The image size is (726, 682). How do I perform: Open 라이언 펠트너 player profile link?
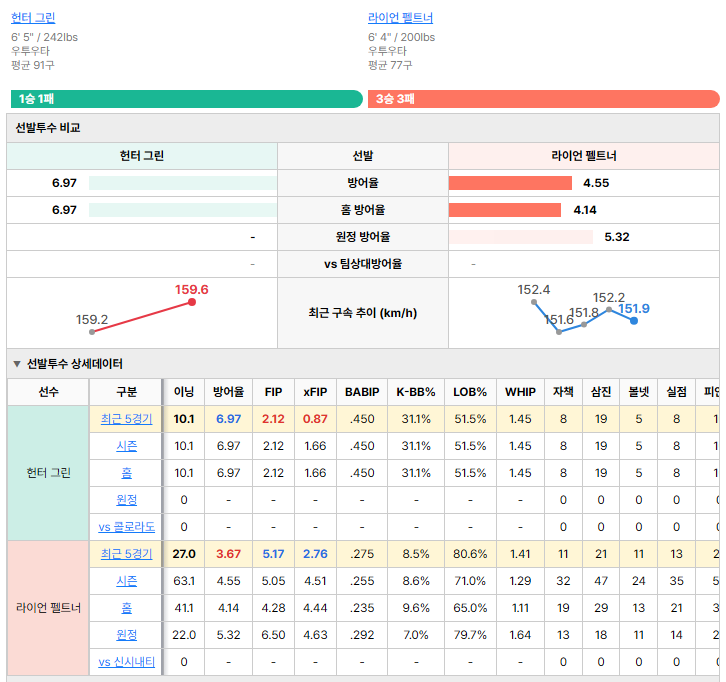[x=400, y=18]
